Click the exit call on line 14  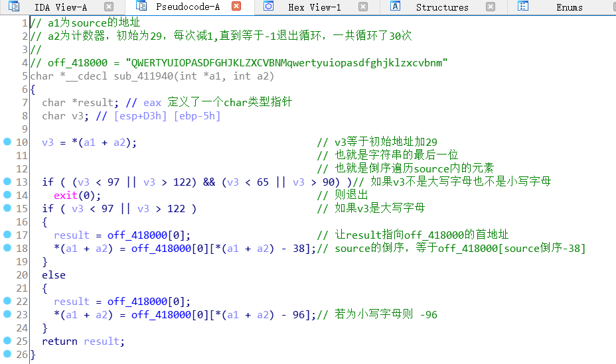[66, 196]
